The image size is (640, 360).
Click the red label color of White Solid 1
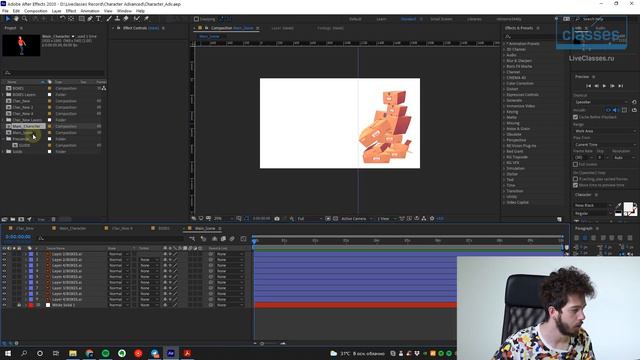pyautogui.click(x=31, y=305)
